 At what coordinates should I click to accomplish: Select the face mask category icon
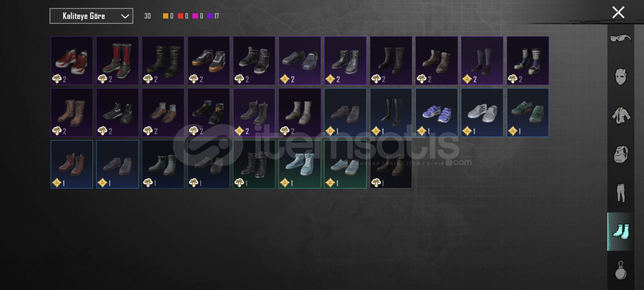[x=621, y=77]
